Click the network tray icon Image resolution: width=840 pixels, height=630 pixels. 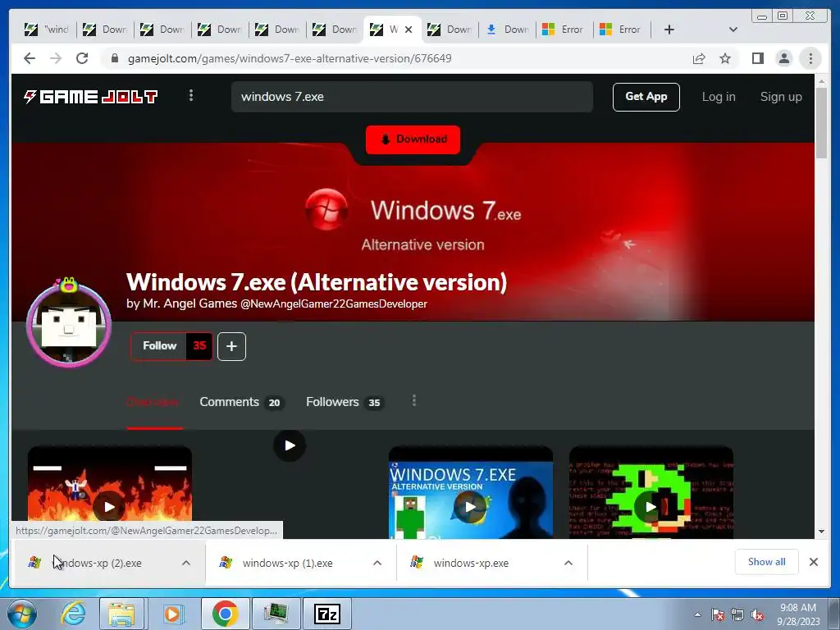coord(737,614)
